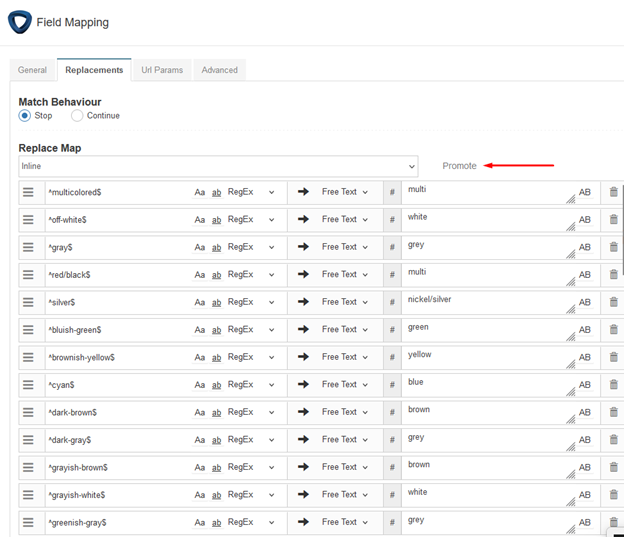Click the hash icon in ^greenish-gray$ row
The image size is (624, 537).
coord(392,522)
